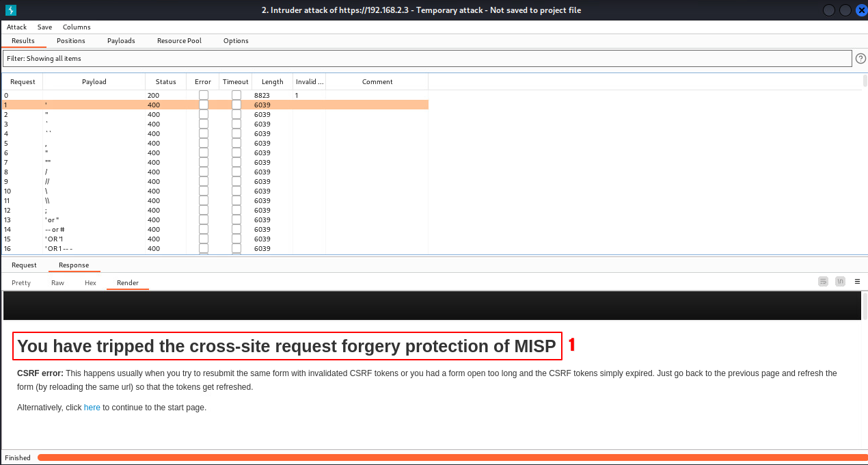
Task: Click the blue close window button
Action: pos(860,10)
